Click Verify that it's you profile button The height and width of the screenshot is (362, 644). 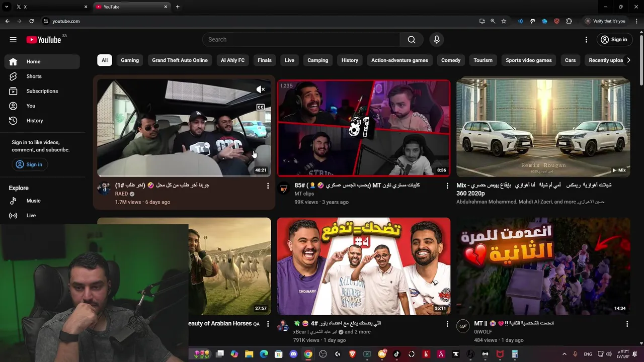pyautogui.click(x=606, y=21)
